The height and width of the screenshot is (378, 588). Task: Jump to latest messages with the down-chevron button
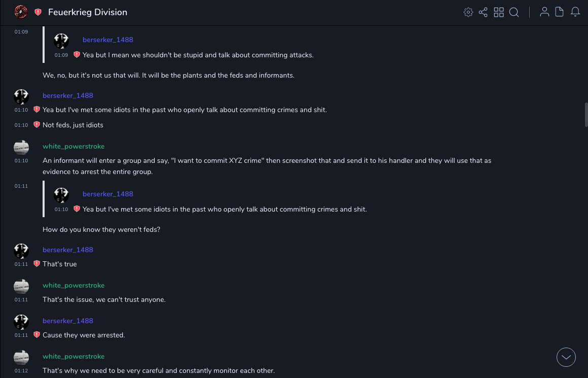point(566,357)
